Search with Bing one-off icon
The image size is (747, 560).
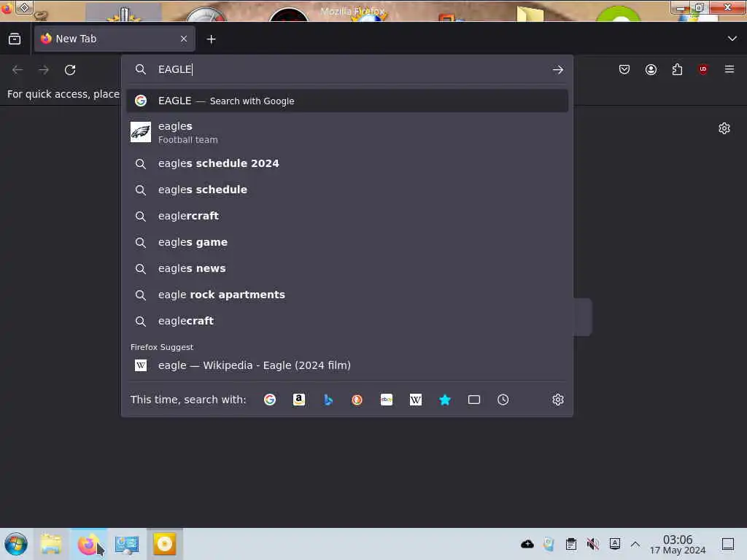pyautogui.click(x=328, y=400)
